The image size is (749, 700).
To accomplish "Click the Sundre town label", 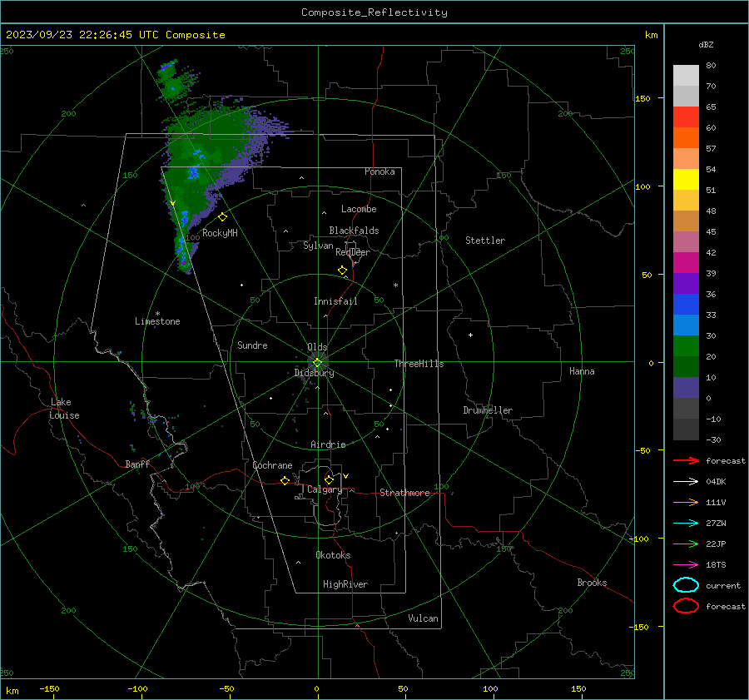I will (253, 345).
